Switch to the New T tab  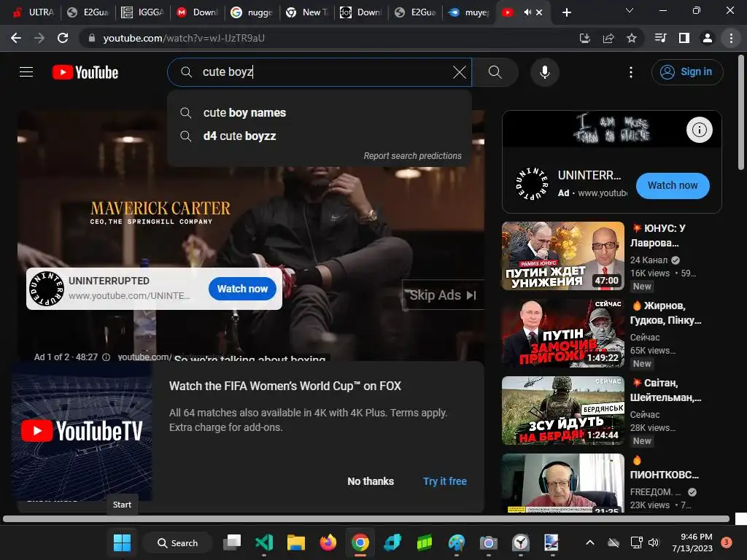point(306,12)
